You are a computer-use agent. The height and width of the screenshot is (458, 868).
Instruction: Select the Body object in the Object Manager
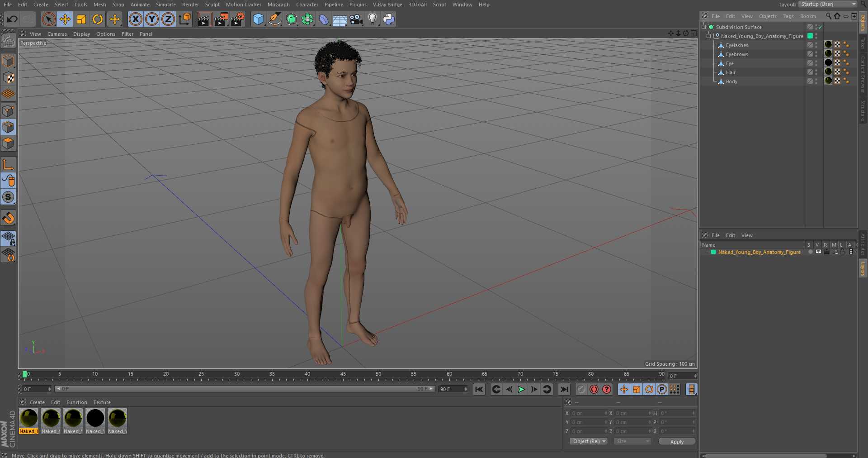(x=731, y=81)
